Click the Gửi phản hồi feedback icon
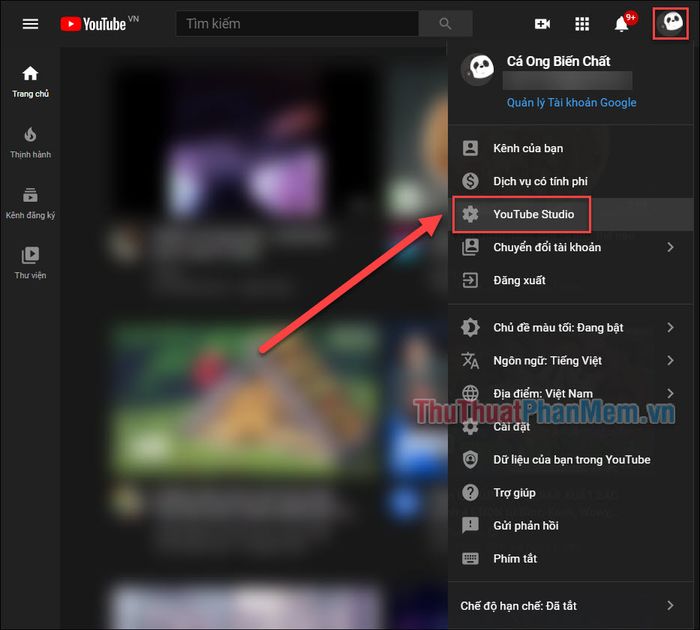Viewport: 700px width, 630px height. [470, 526]
